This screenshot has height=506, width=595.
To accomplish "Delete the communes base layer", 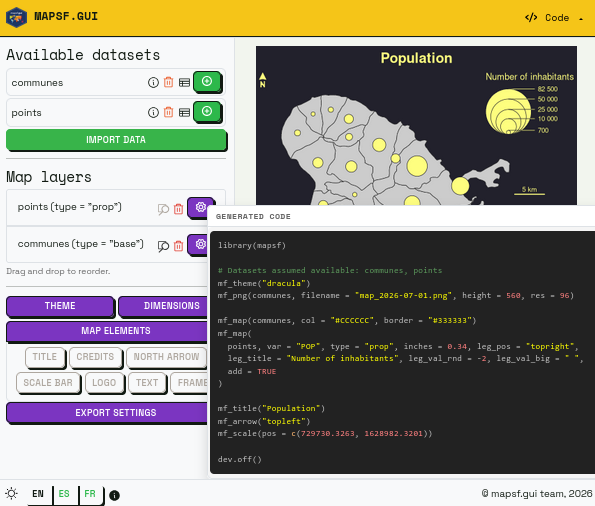I will (x=178, y=246).
